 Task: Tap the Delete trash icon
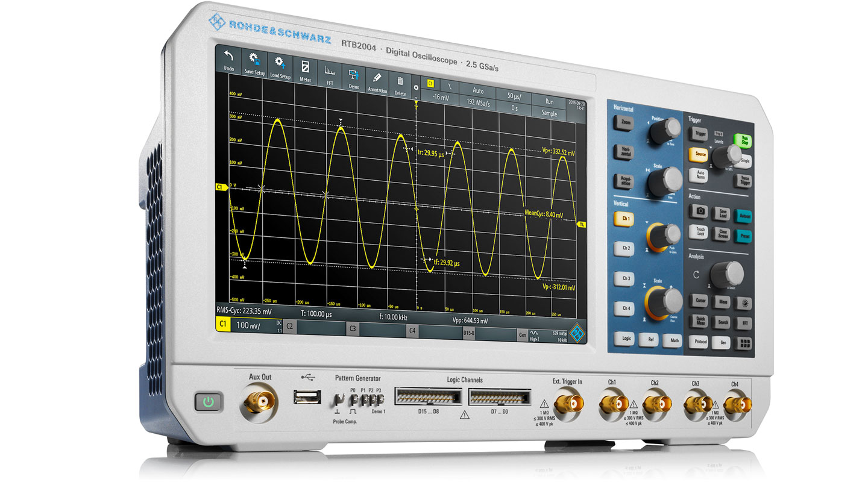point(400,84)
